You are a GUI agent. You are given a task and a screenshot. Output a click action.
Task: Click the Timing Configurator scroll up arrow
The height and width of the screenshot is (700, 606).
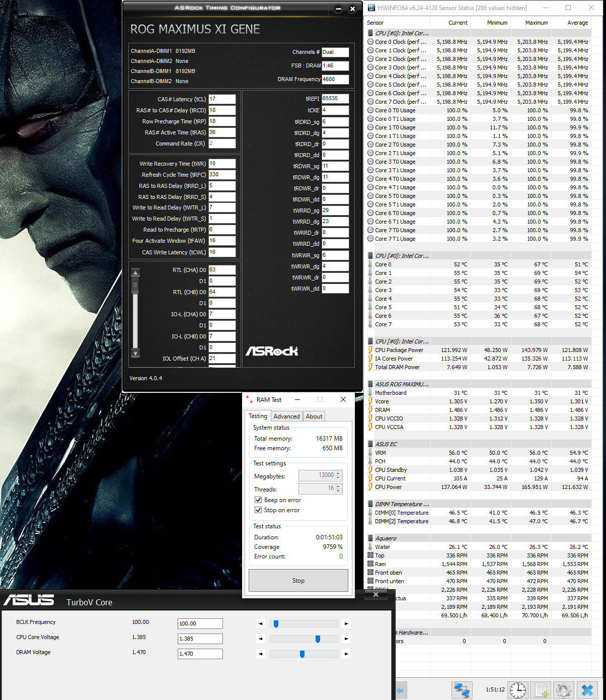point(135,273)
